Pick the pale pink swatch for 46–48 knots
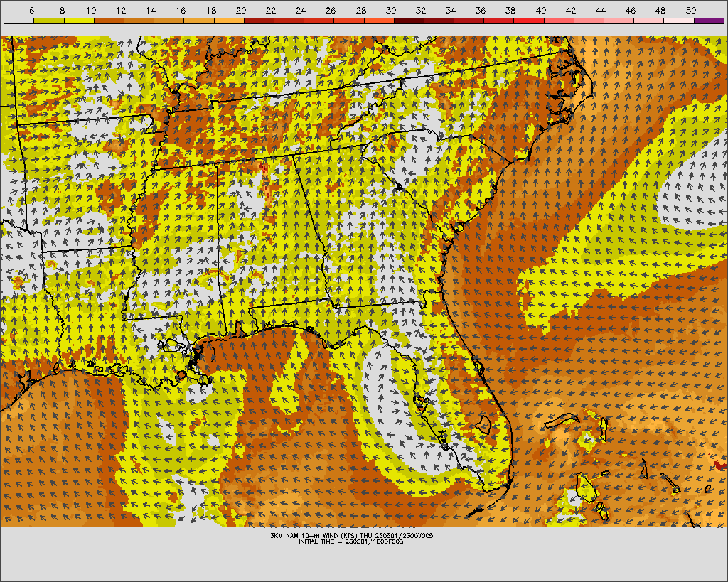This screenshot has width=728, height=582. [x=650, y=21]
